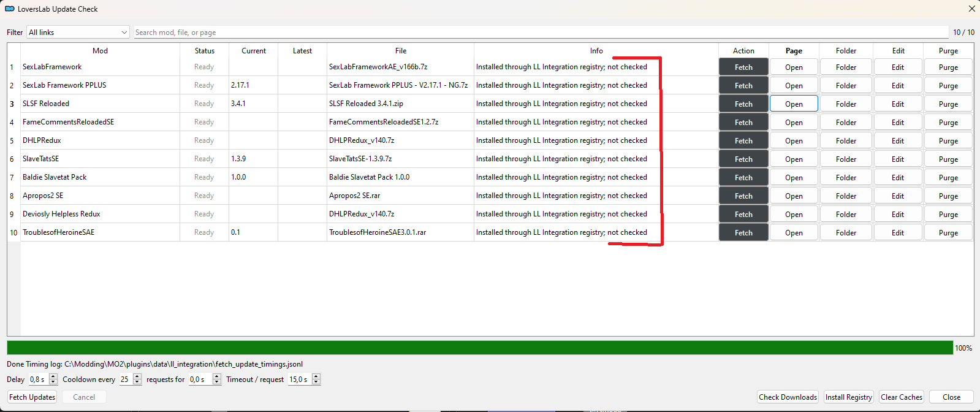Click the Clear Caches button
The image size is (980, 412).
901,397
